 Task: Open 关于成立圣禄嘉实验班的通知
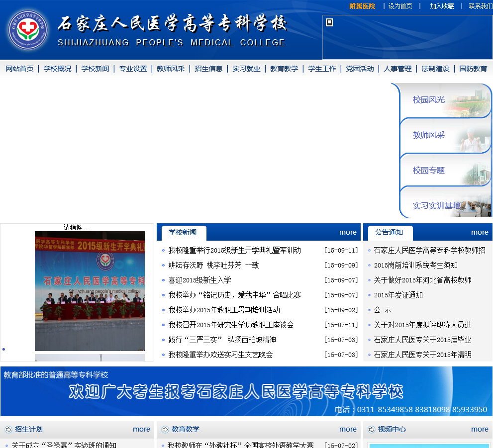click(64, 445)
